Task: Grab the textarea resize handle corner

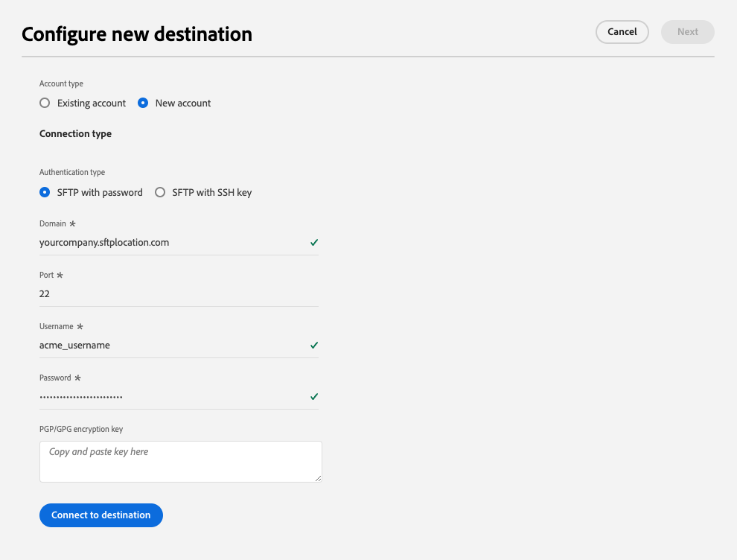Action: [319, 479]
